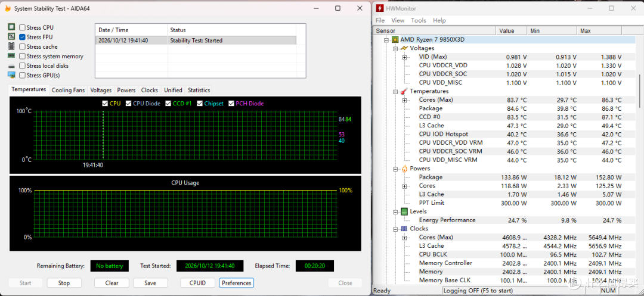Screen dimensions: 644x296
Task: Click the Temperatures thermometer icon in HWMonitor
Action: [404, 91]
